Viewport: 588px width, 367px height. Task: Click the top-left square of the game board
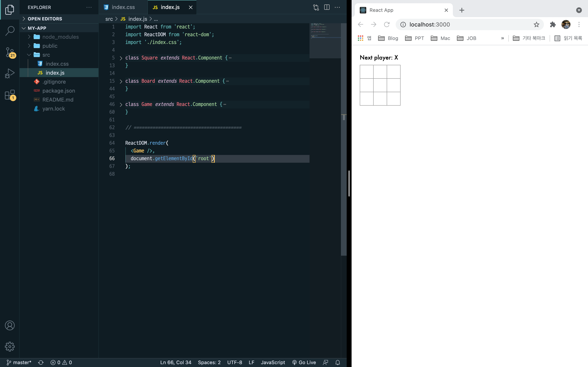point(366,72)
